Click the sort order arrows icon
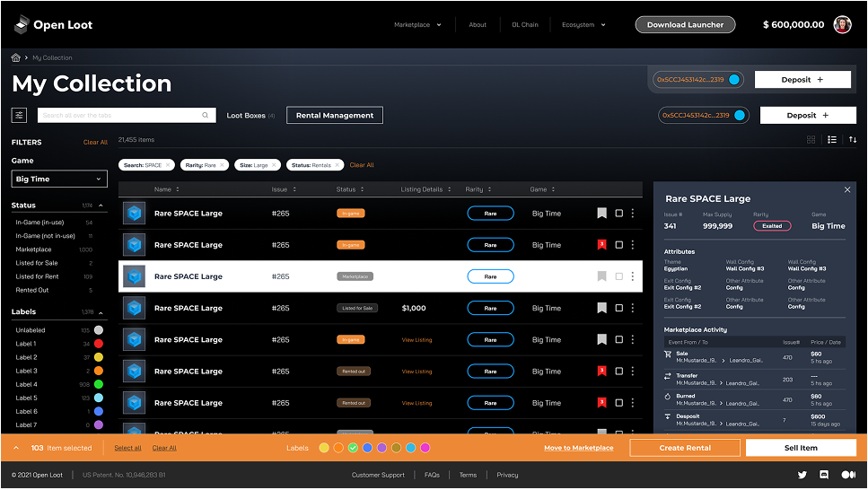 853,139
